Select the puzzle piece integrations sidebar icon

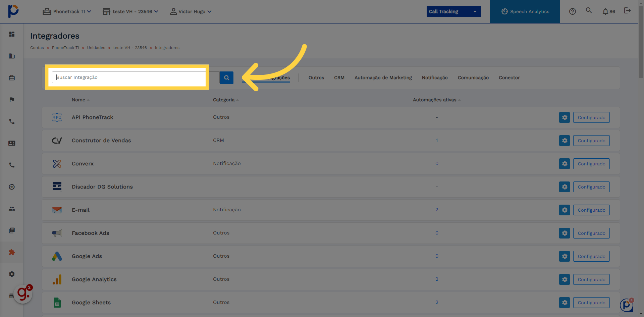[12, 252]
